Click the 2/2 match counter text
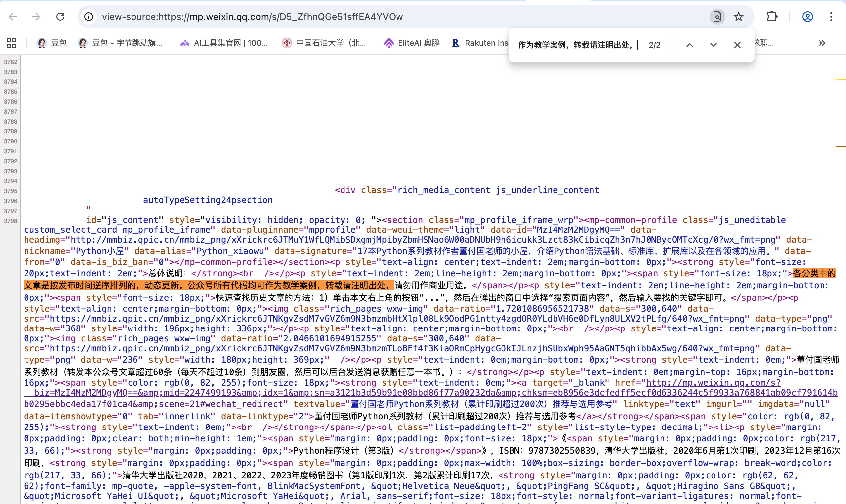 [654, 45]
